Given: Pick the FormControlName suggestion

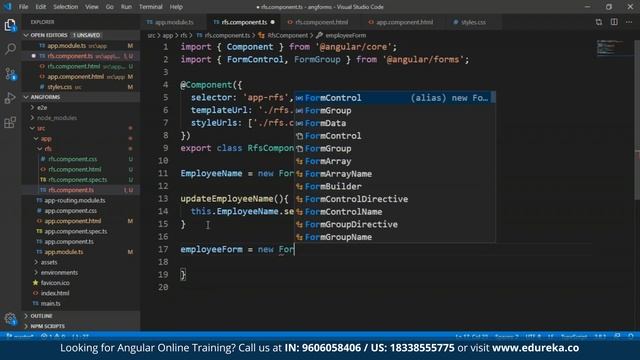Looking at the screenshot, I should [x=395, y=211].
